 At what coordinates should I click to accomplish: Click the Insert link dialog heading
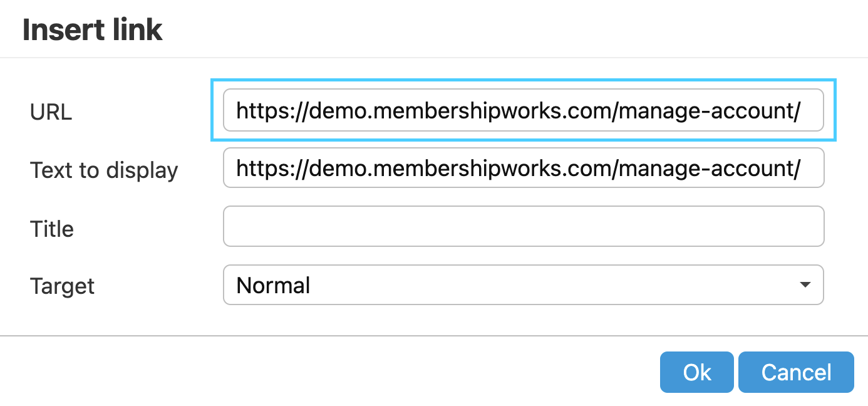click(x=93, y=30)
